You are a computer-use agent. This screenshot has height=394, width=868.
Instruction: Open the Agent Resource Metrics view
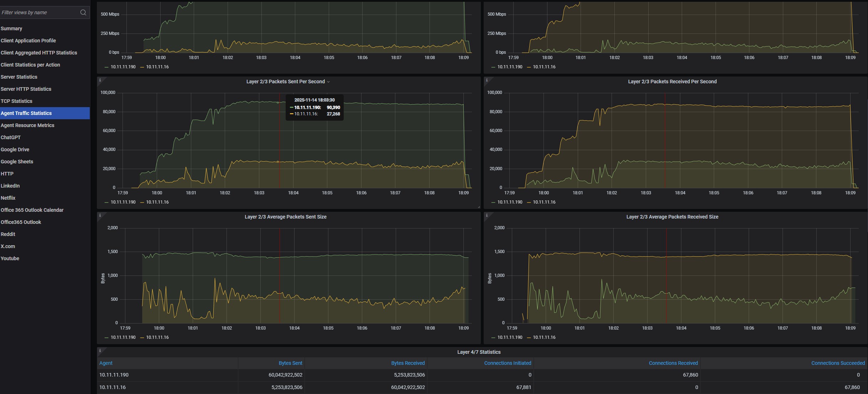tap(27, 125)
